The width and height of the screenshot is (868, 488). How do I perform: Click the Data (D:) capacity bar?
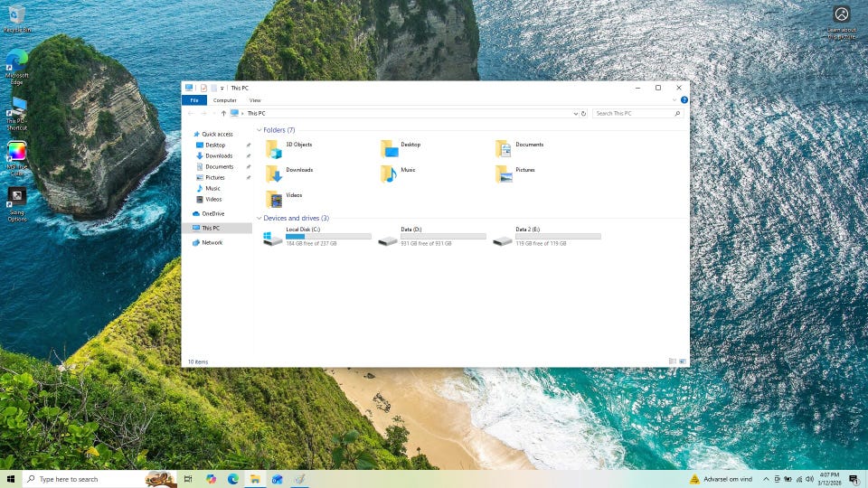443,236
